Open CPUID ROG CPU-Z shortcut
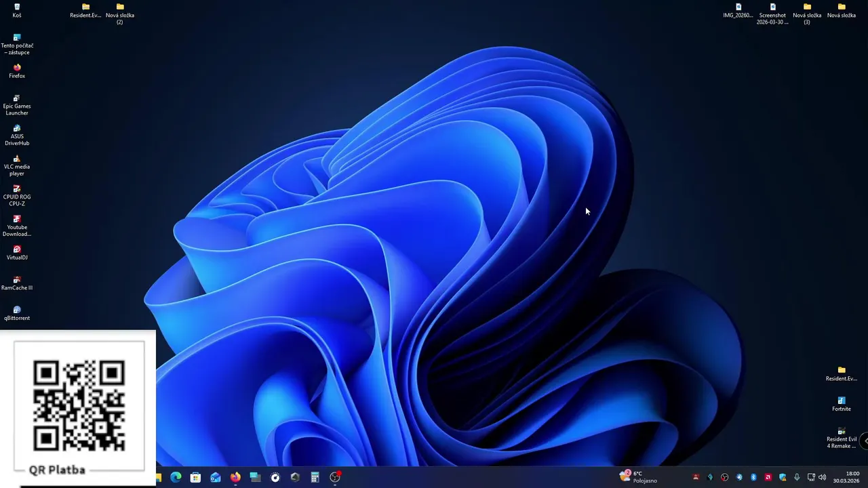Viewport: 868px width, 488px height. pos(17,196)
